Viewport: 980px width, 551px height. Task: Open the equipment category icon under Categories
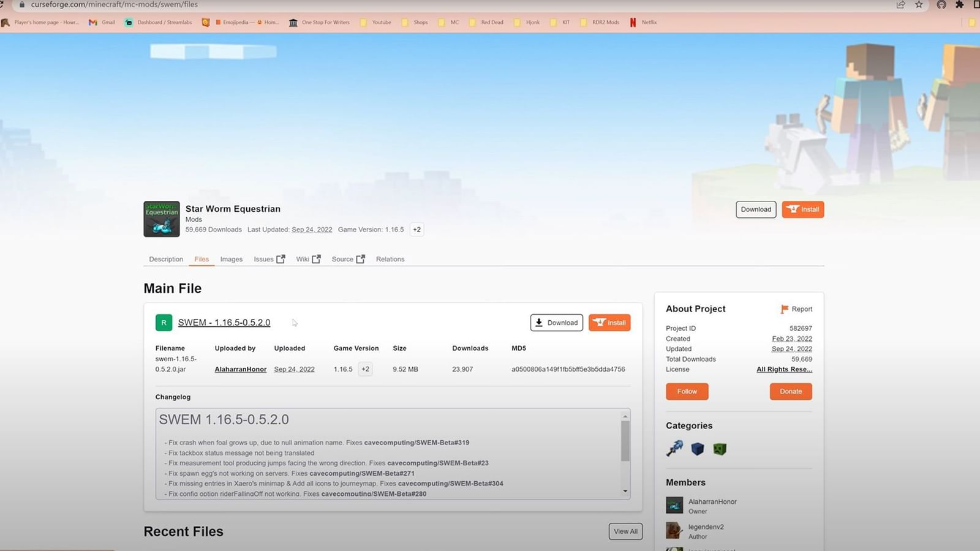pyautogui.click(x=676, y=448)
